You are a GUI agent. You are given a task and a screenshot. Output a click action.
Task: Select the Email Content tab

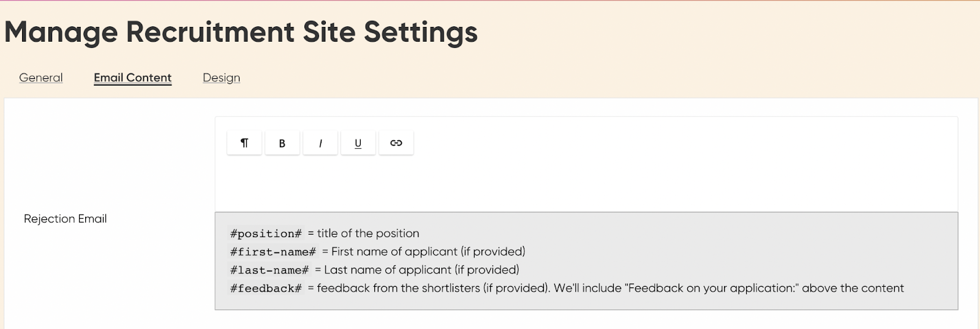(132, 78)
